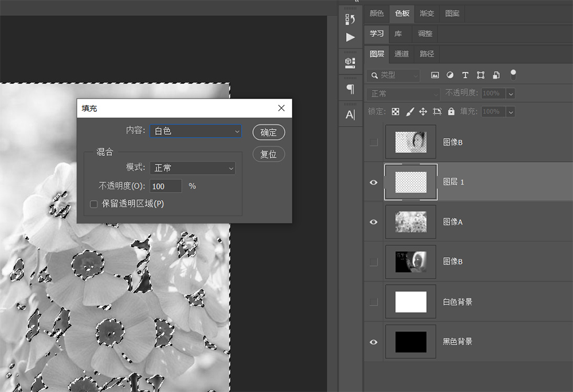
Task: Uncheck 保留透明区域 in the Fill dialog
Action: [93, 204]
